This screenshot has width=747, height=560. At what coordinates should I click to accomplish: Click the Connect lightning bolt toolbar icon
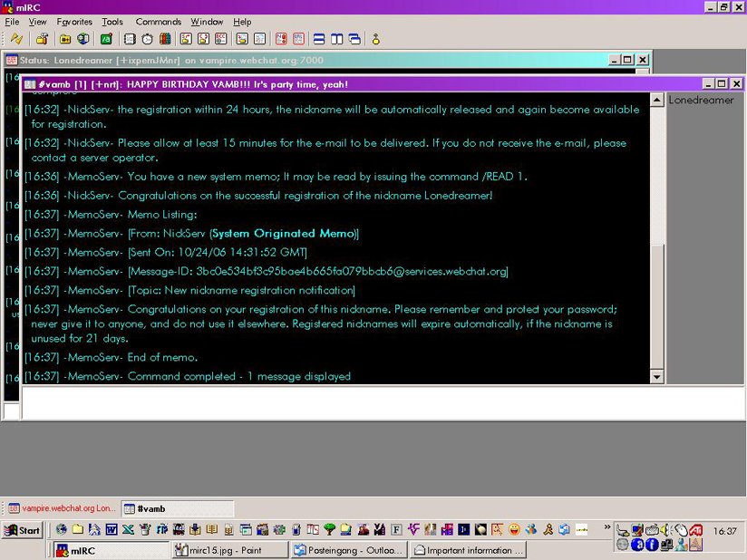[16, 39]
